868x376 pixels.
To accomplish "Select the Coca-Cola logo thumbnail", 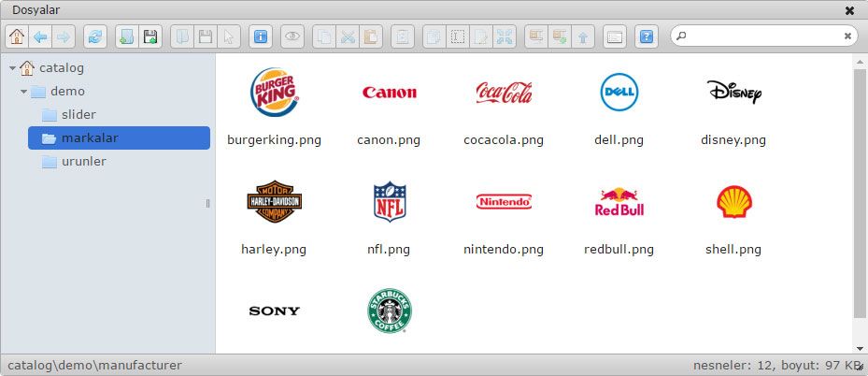I will tap(504, 93).
